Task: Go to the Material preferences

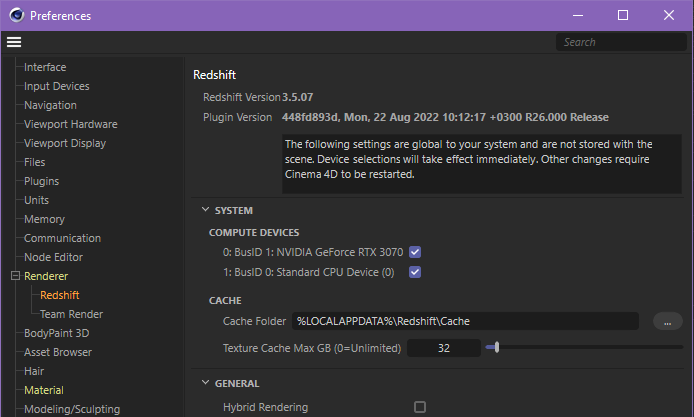Action: (x=43, y=390)
